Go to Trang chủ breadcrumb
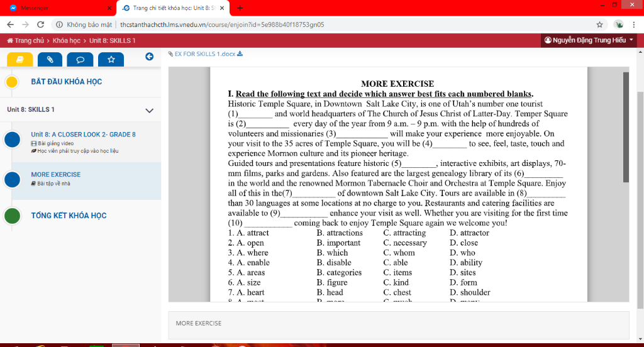644x347 pixels. click(x=25, y=40)
